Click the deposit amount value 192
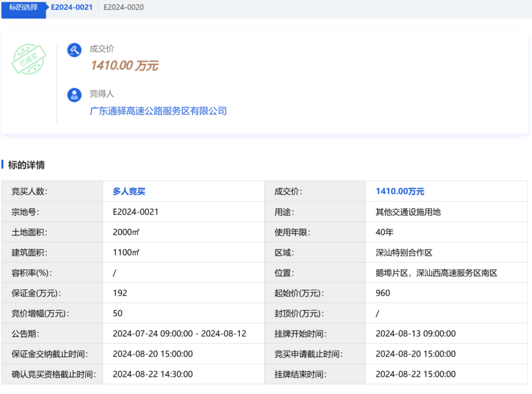 [120, 293]
